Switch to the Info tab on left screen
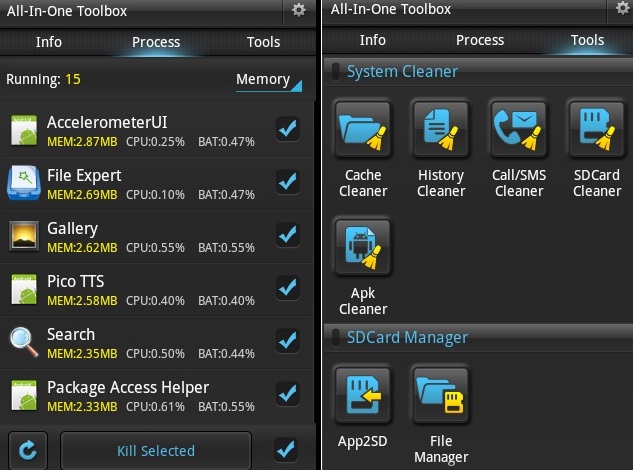This screenshot has height=470, width=633. [x=49, y=42]
